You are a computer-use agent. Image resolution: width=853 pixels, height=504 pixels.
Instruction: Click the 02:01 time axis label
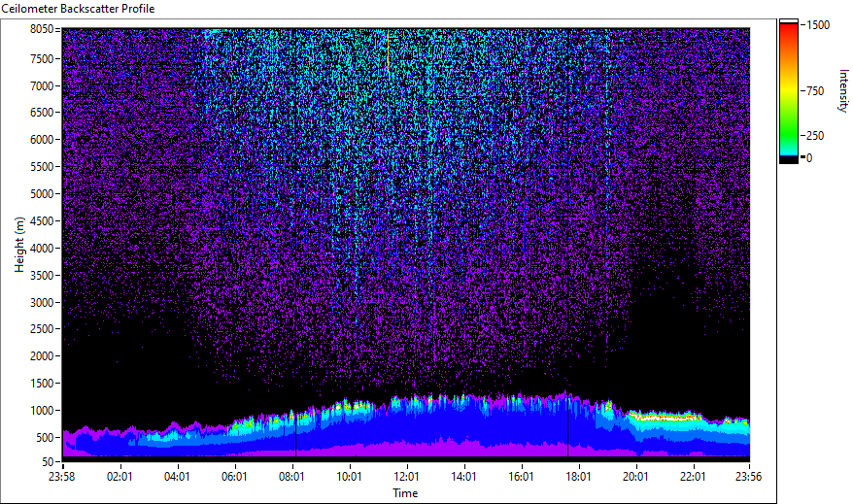[119, 477]
